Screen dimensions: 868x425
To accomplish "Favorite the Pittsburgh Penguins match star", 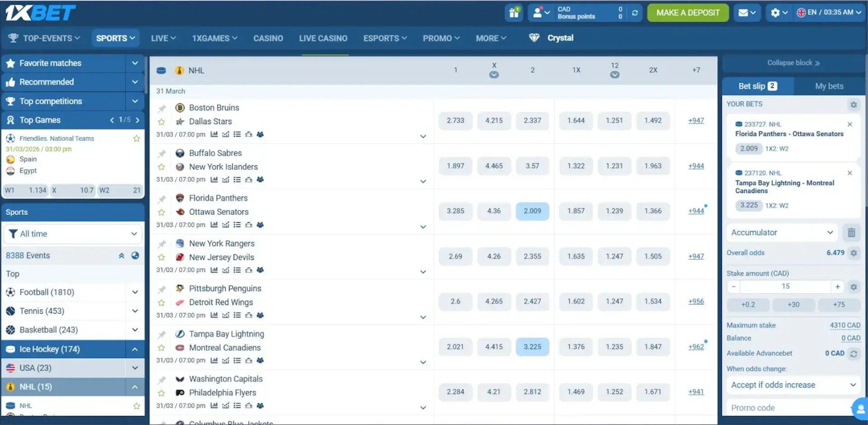I will (x=161, y=303).
